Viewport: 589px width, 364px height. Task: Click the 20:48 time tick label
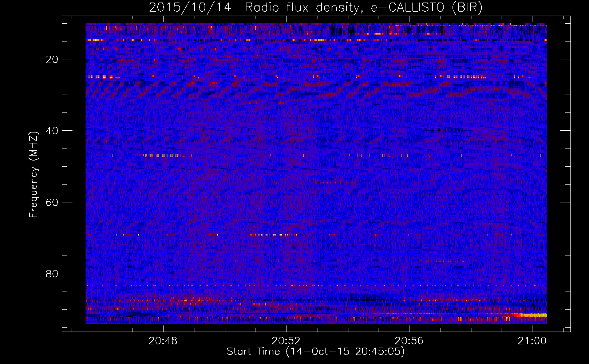163,341
